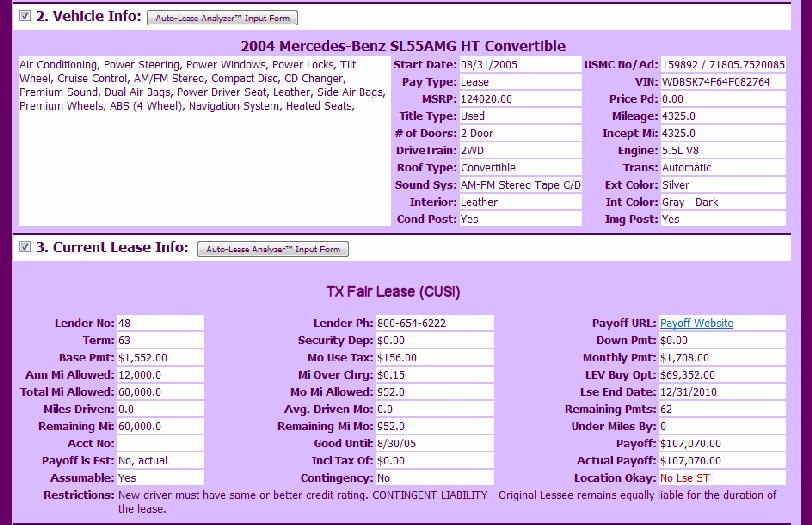Click the Title Type value Used
The width and height of the screenshot is (812, 525).
point(520,116)
